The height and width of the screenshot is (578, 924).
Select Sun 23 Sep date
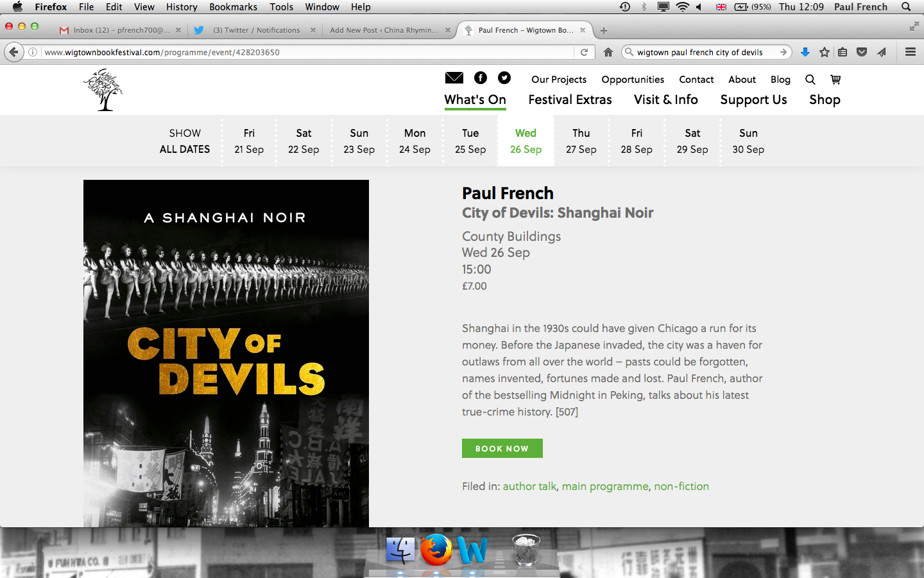click(x=359, y=141)
